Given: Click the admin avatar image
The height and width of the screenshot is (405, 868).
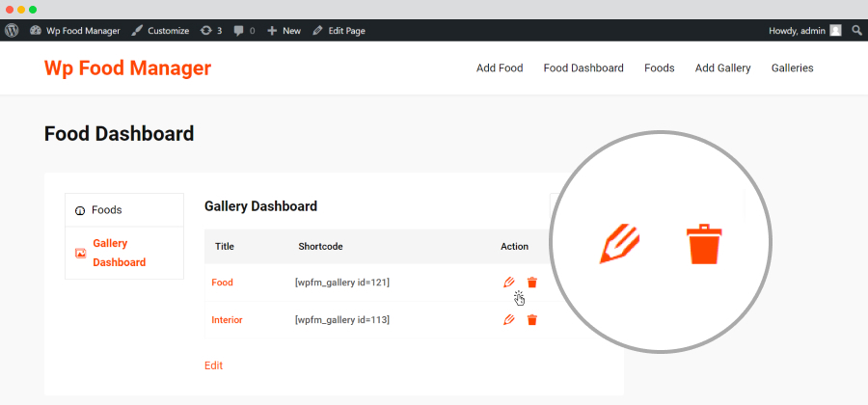Looking at the screenshot, I should pos(835,31).
